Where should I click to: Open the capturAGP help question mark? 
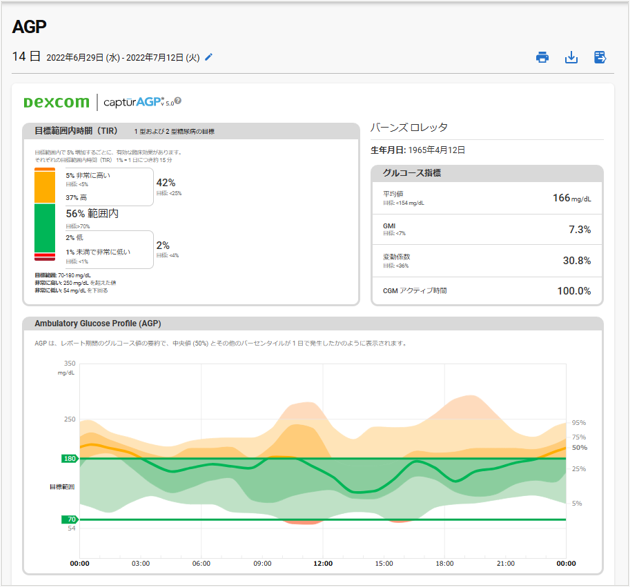178,101
